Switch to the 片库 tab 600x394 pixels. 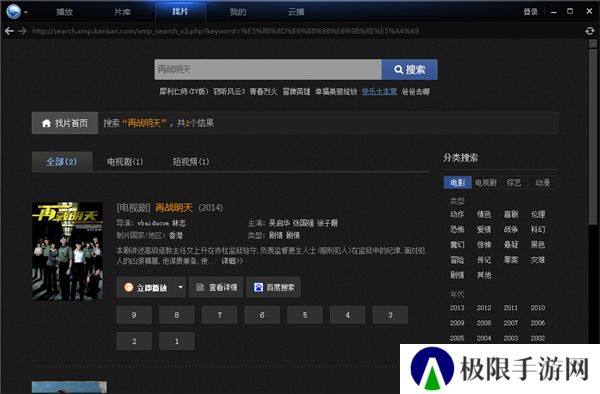[x=122, y=12]
